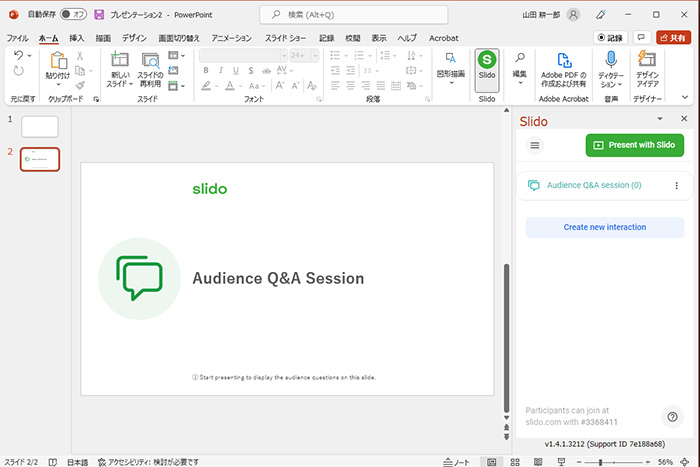700x467 pixels.
Task: Click the Copy icon in Clipboard group
Action: click(x=80, y=71)
